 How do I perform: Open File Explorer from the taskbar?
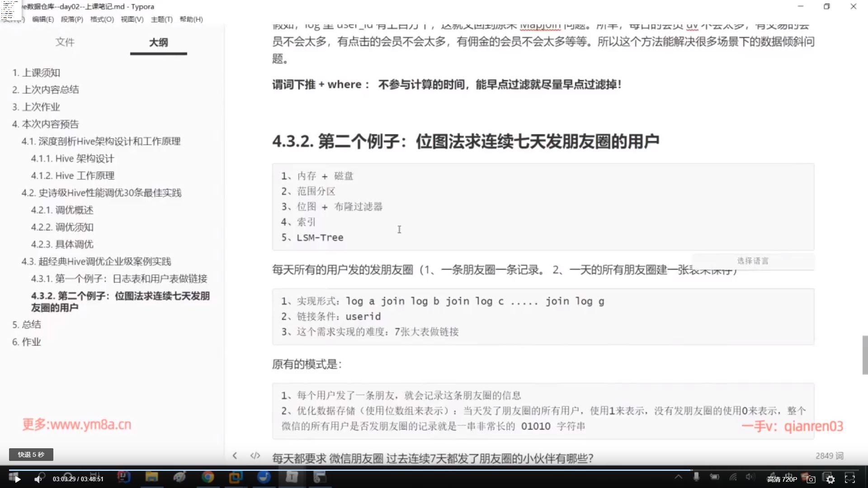point(151,477)
